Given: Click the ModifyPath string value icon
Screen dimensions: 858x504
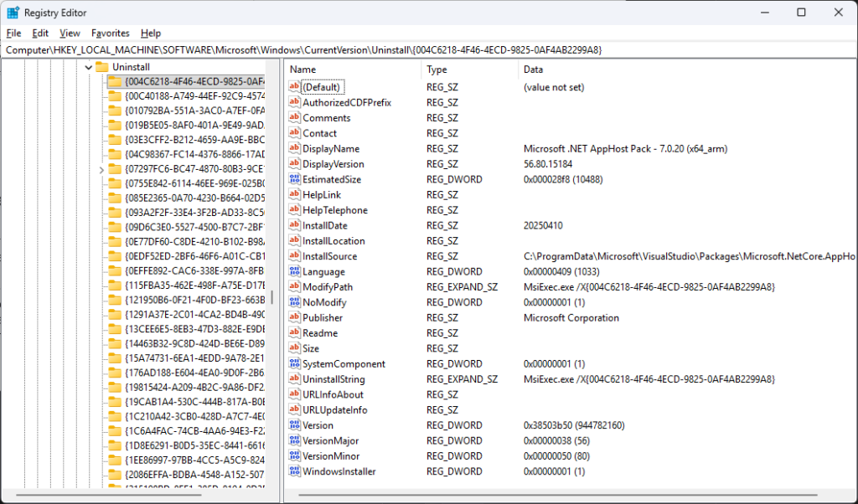Looking at the screenshot, I should click(294, 286).
